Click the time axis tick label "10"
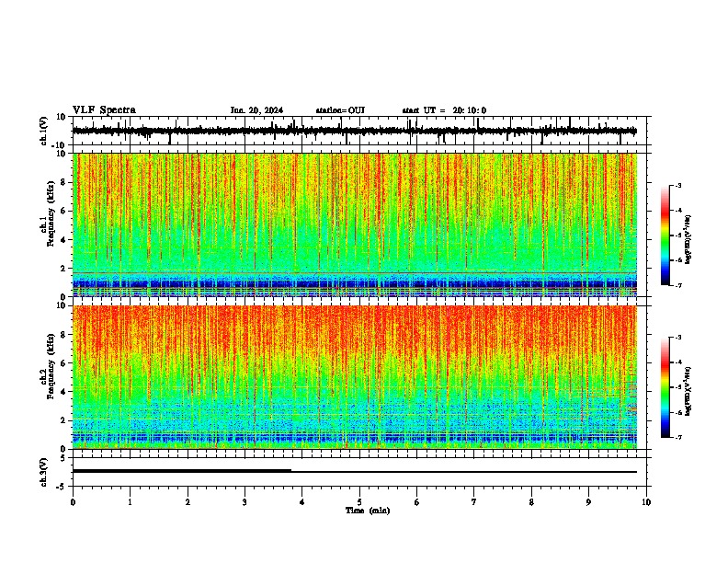The image size is (728, 563). click(x=646, y=502)
